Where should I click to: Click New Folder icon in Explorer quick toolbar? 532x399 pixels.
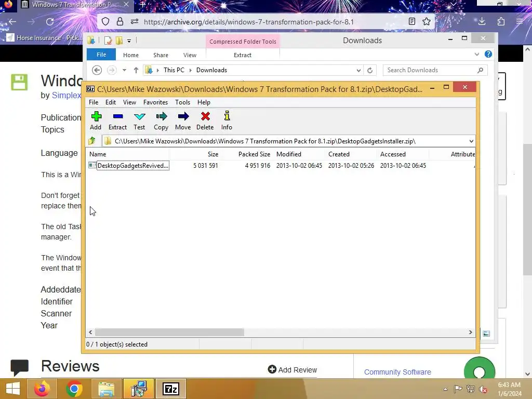point(119,41)
